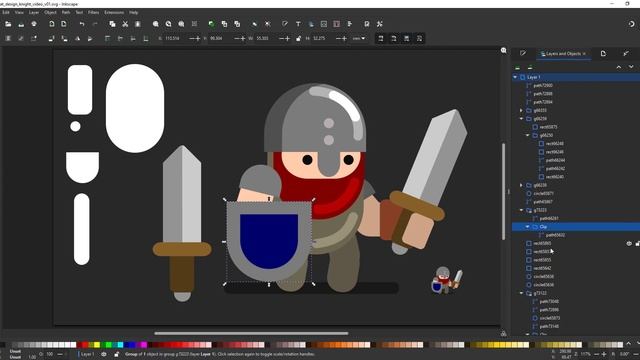The height and width of the screenshot is (360, 640).
Task: Pick the yellow palette swatch
Action: coord(97,345)
